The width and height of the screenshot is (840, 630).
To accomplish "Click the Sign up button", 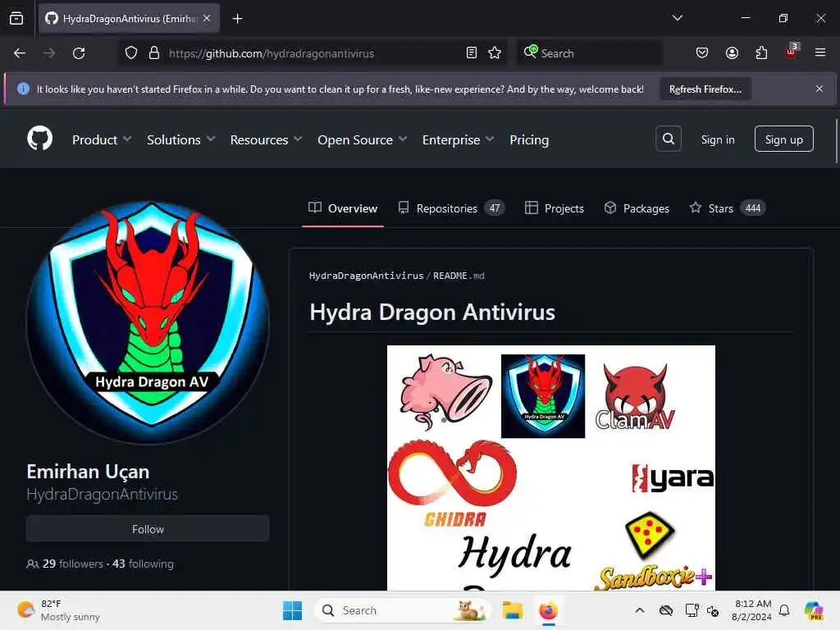I will (783, 139).
